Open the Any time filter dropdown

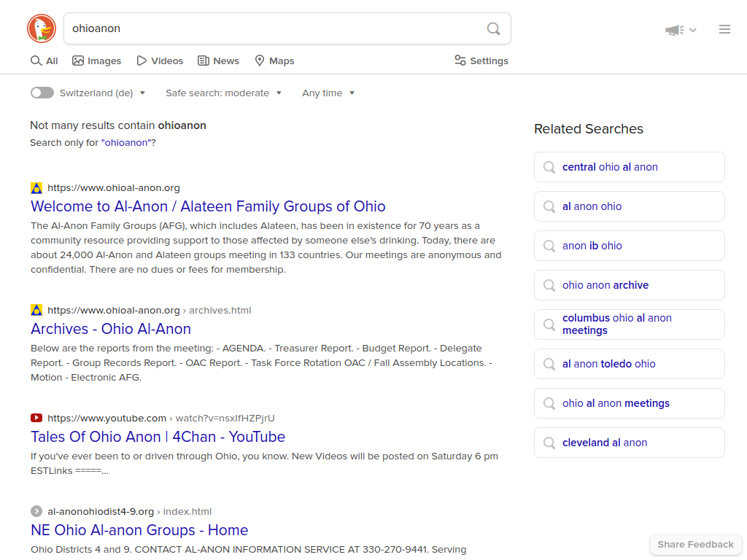[328, 93]
